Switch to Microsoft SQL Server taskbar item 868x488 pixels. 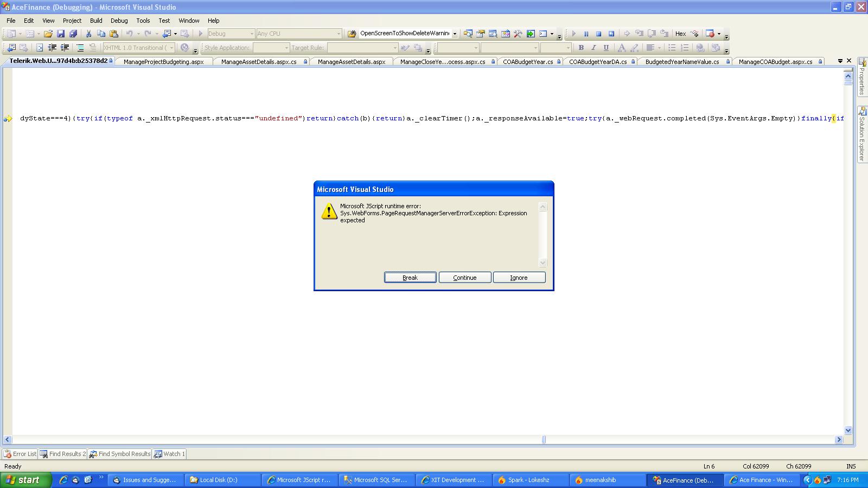tap(377, 480)
